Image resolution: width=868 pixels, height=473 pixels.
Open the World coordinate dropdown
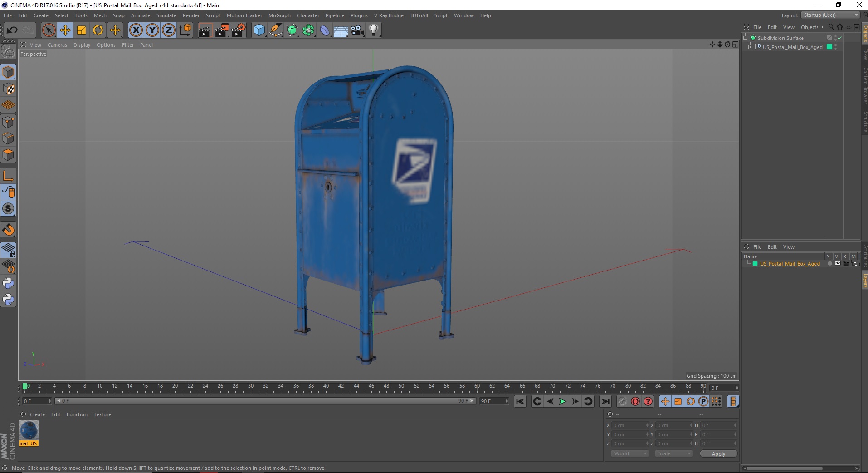tap(630, 453)
